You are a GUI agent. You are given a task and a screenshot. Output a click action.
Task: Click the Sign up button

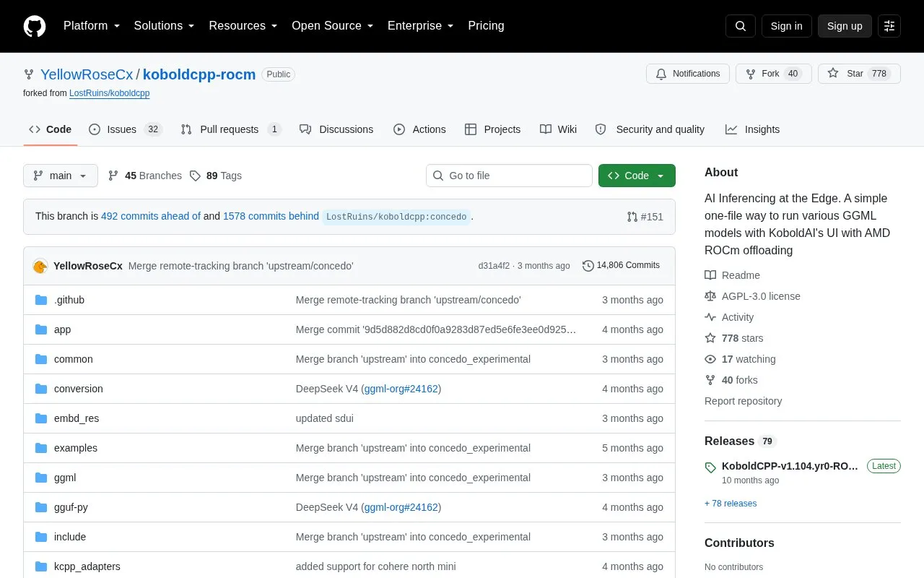click(x=845, y=26)
